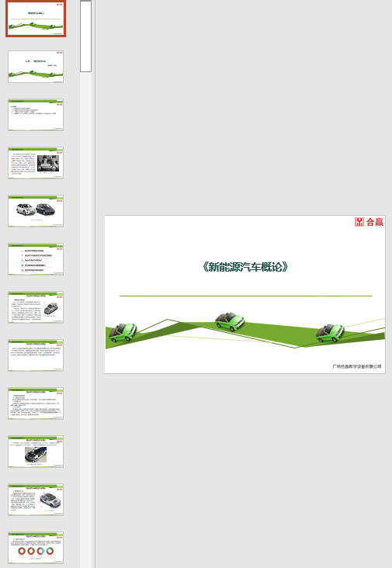Click the thumbnail panel scrollbar thumb

pos(86,36)
